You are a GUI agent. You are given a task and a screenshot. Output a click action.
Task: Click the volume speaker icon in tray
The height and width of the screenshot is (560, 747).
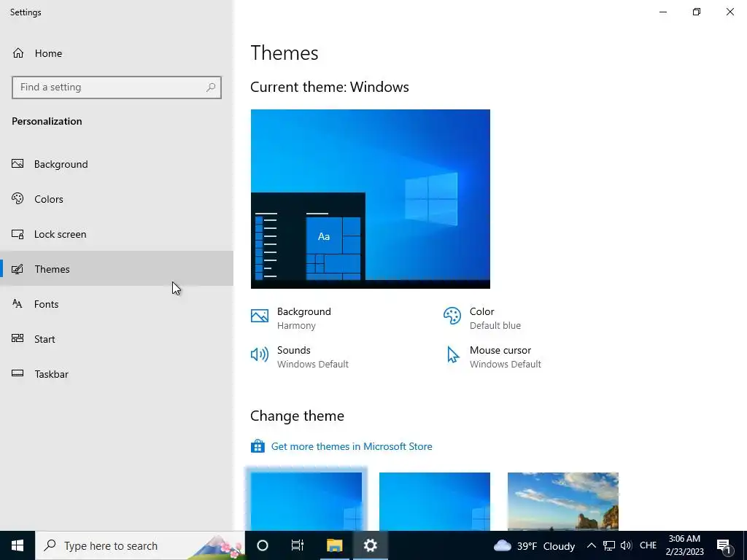pyautogui.click(x=626, y=545)
